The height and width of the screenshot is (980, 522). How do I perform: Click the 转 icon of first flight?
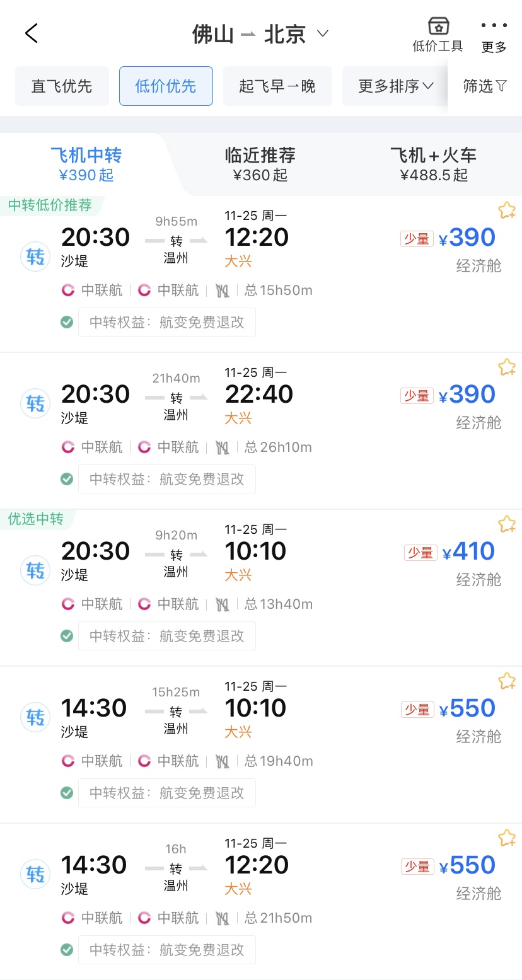(x=35, y=257)
